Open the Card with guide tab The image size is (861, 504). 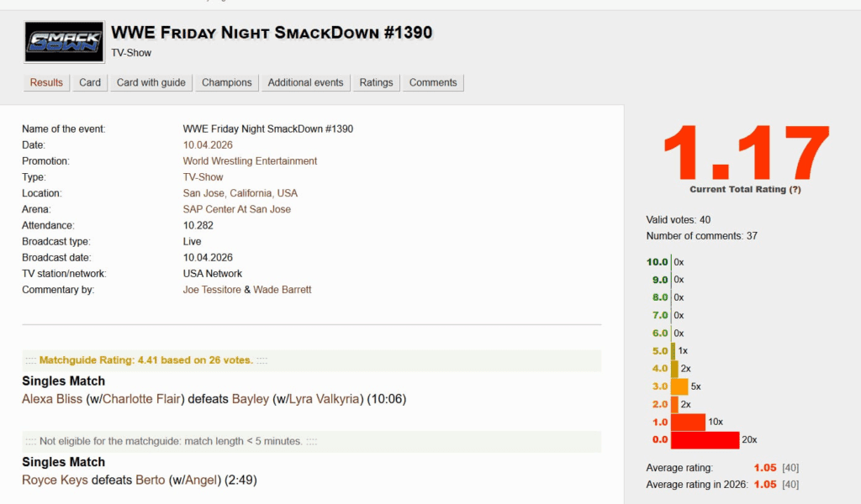pyautogui.click(x=151, y=83)
